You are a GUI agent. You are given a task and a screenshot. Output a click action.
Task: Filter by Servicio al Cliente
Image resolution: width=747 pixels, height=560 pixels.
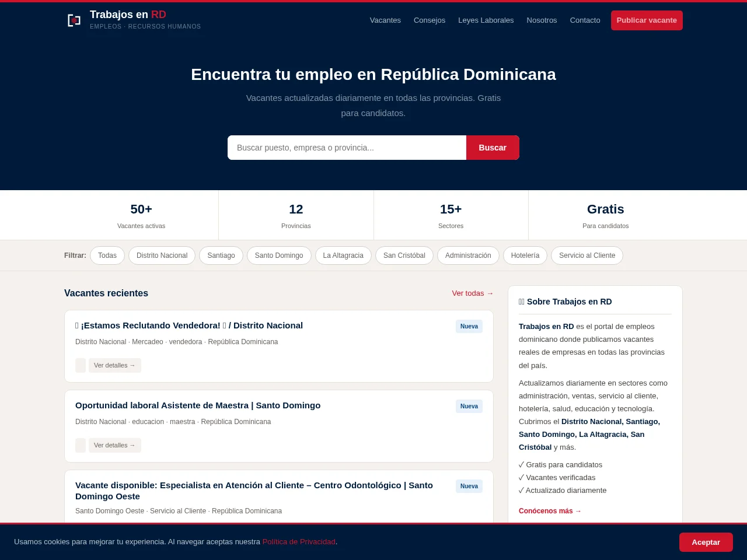point(587,256)
